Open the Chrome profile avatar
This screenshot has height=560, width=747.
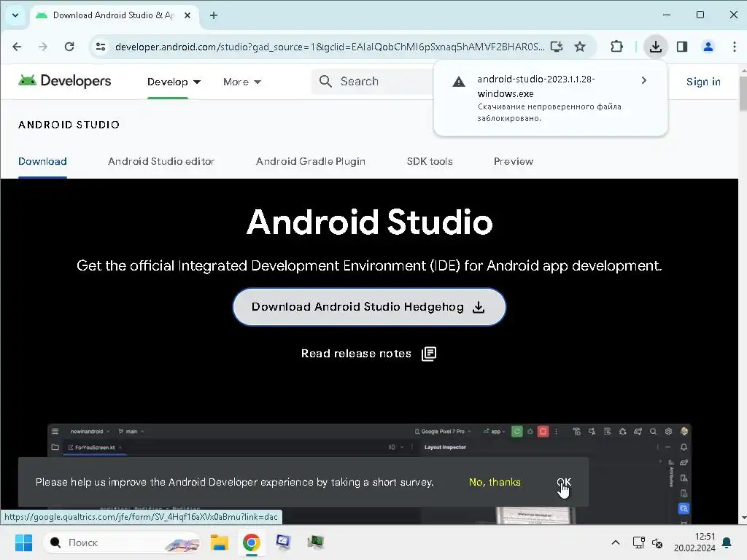[708, 47]
